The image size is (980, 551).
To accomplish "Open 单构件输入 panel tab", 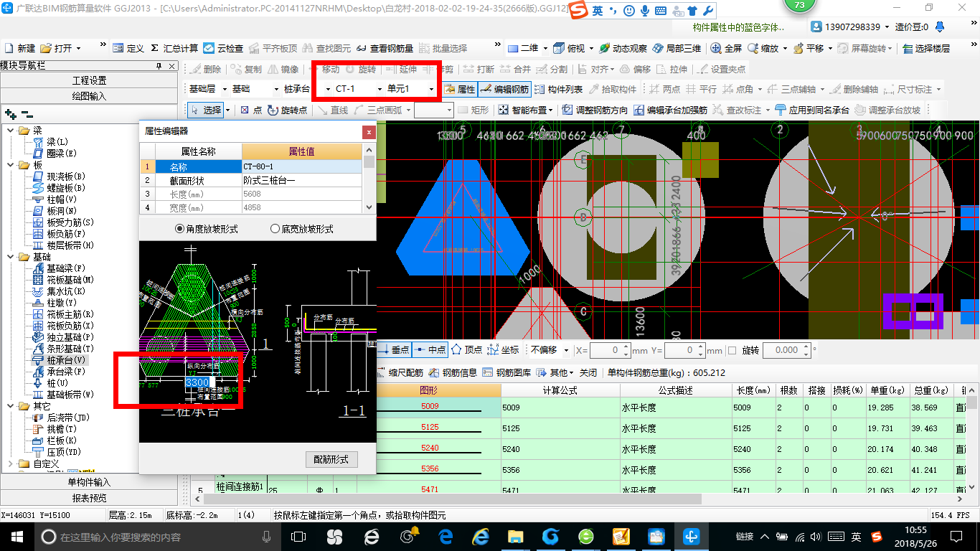I will [x=90, y=481].
